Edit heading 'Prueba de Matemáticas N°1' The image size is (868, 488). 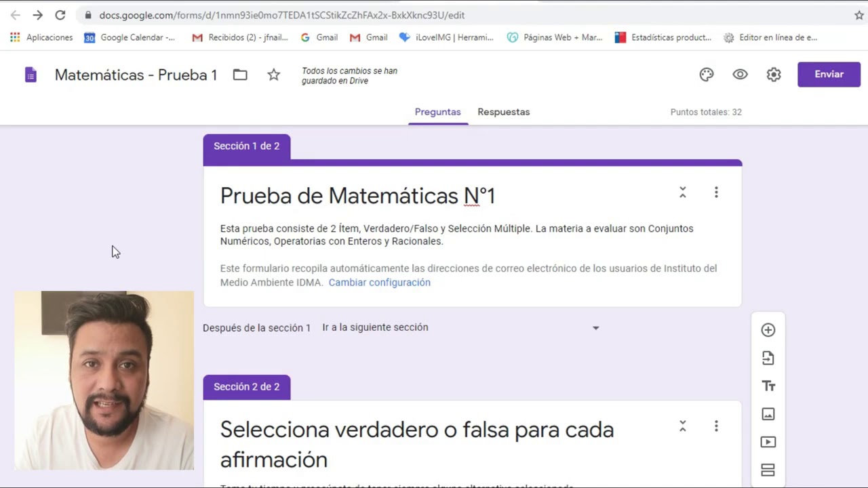(357, 196)
